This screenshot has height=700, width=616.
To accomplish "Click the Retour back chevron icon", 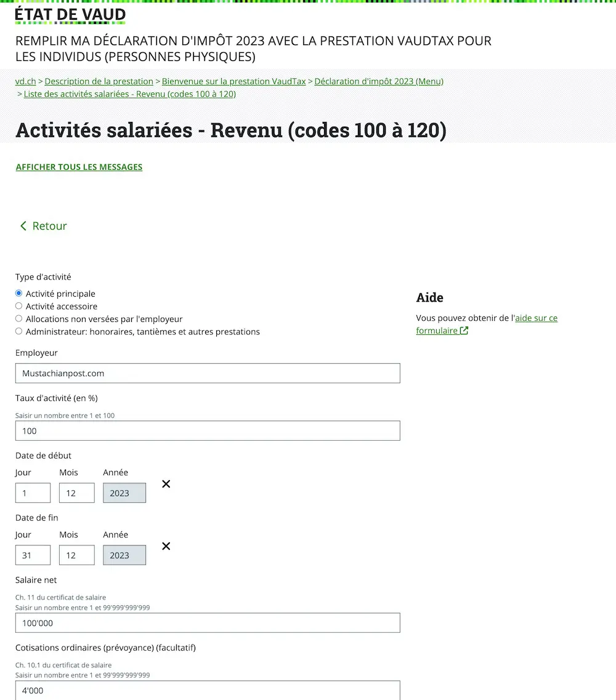I will (23, 226).
